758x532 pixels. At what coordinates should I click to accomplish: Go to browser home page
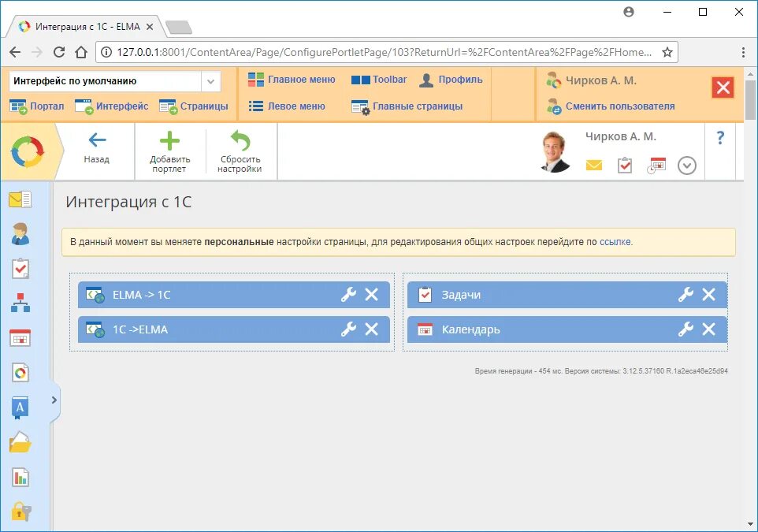81,52
